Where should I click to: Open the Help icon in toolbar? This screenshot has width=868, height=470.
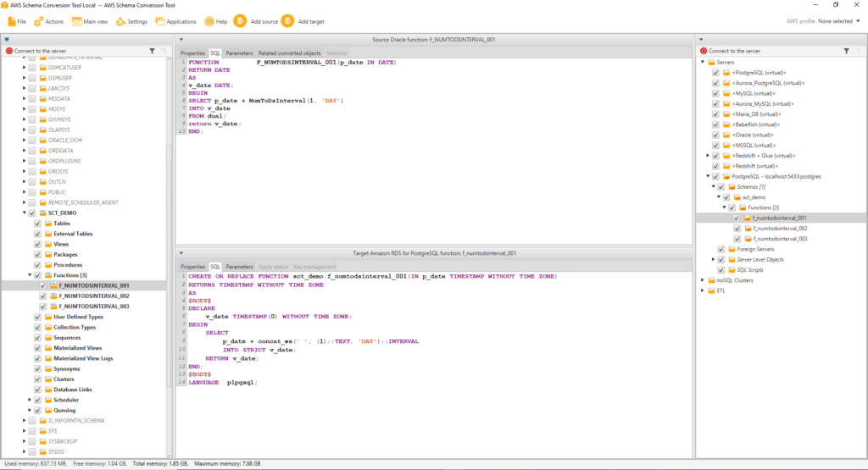point(209,21)
